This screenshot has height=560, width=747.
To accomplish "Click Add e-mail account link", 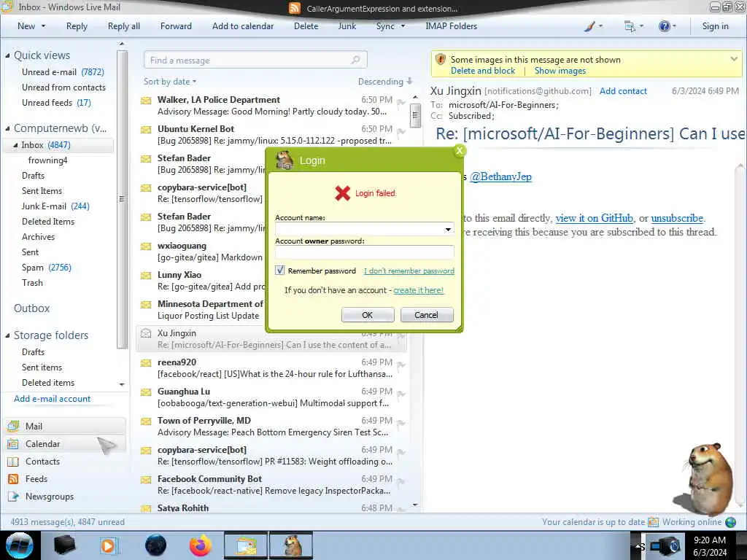I will click(52, 399).
